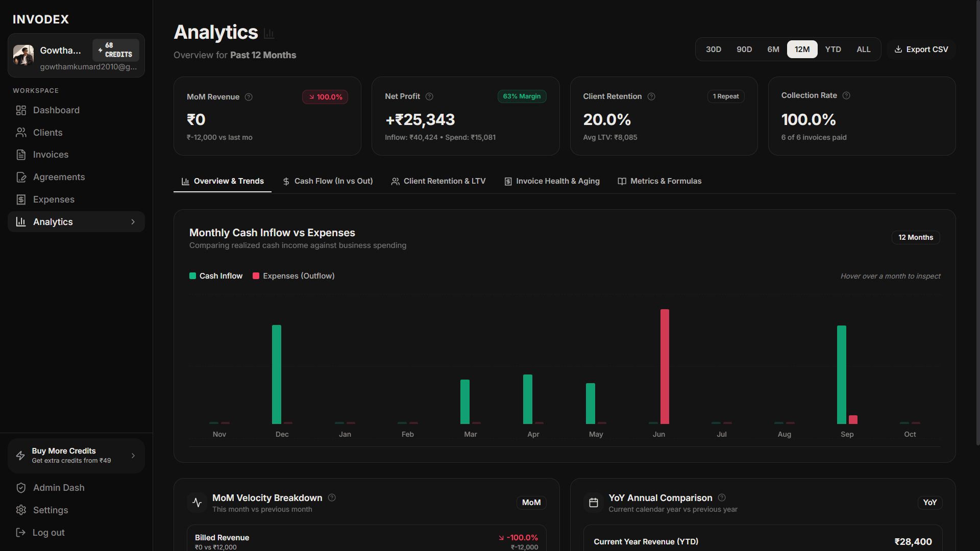Click the Client Retention help icon

pos(651,96)
